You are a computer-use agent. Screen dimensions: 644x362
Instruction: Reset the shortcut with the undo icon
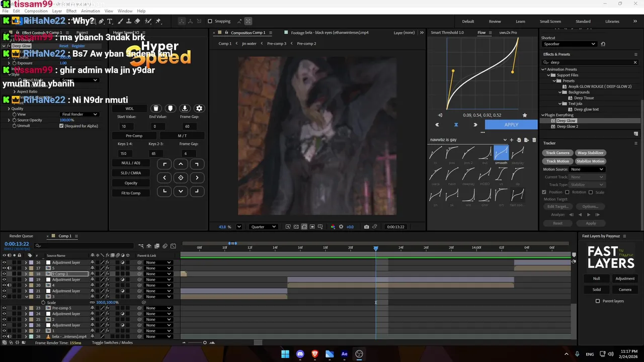click(x=603, y=44)
